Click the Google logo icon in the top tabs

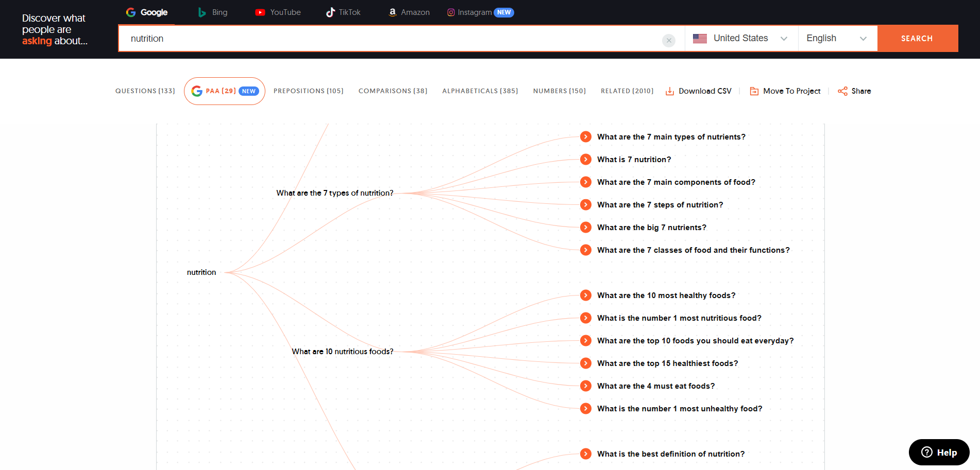pos(131,12)
